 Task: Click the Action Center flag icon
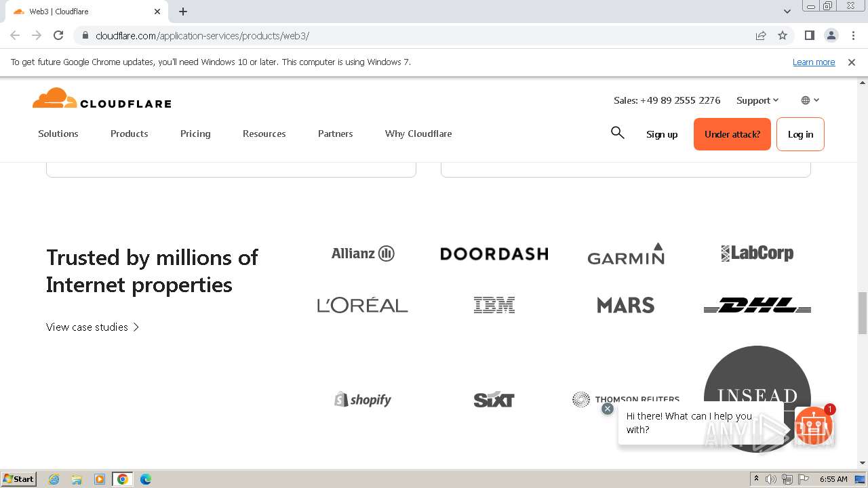(x=804, y=479)
